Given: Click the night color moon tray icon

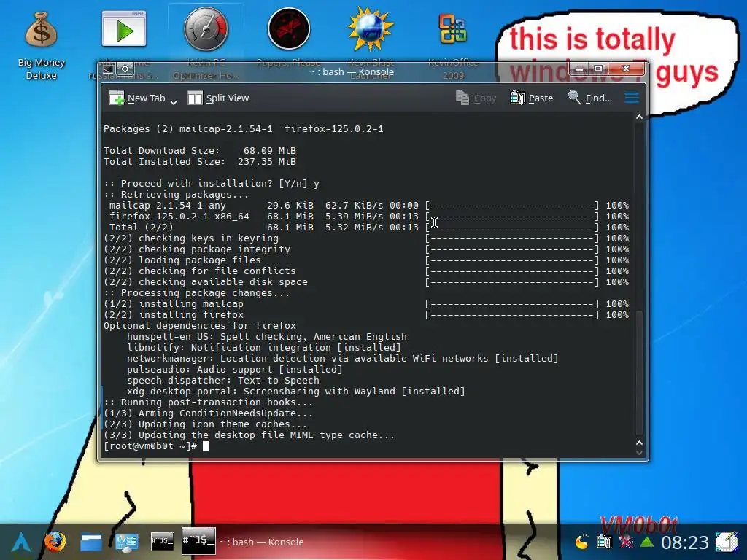Looking at the screenshot, I should [581, 542].
